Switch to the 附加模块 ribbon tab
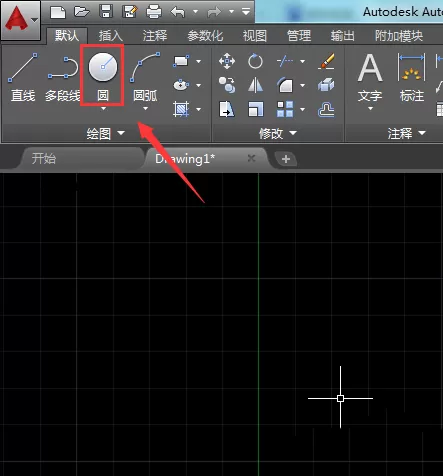The width and height of the screenshot is (443, 476). tap(399, 36)
